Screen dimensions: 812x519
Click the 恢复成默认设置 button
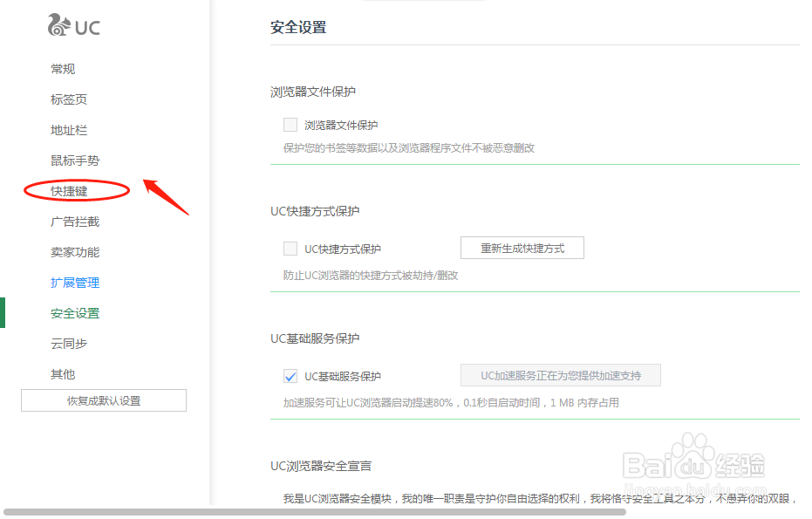(104, 400)
